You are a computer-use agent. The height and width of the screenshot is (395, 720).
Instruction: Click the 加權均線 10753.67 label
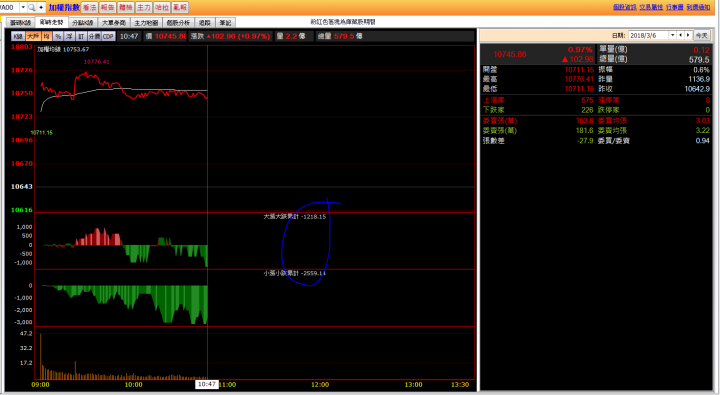63,49
